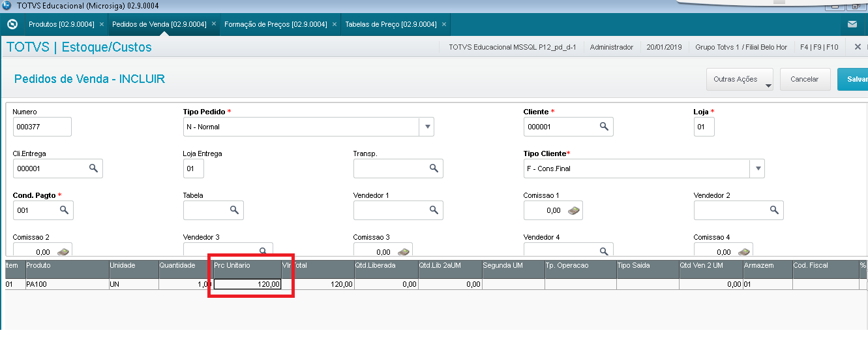Image resolution: width=868 pixels, height=337 pixels.
Task: Click Comissao 1 calculator money icon
Action: pyautogui.click(x=573, y=210)
